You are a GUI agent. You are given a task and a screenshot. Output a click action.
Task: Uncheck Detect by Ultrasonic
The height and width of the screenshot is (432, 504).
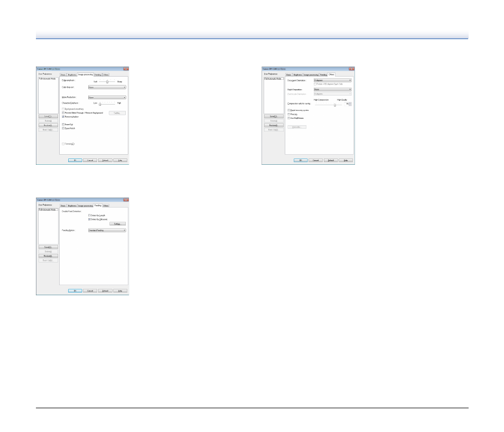point(90,219)
